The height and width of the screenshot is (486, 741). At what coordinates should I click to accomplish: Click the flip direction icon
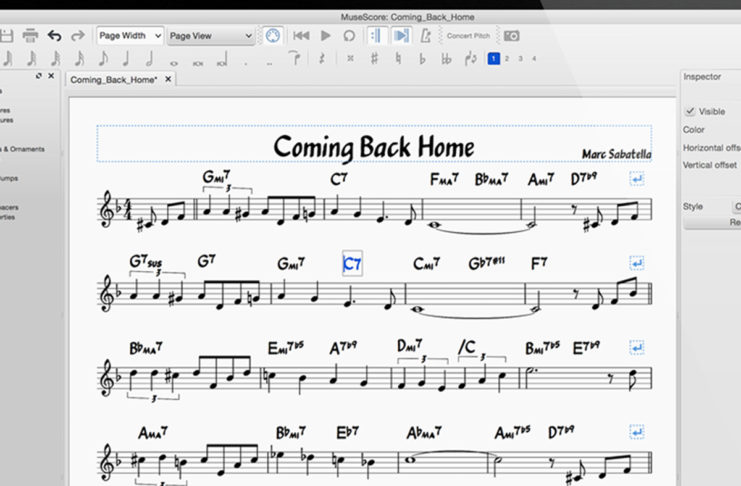(470, 59)
